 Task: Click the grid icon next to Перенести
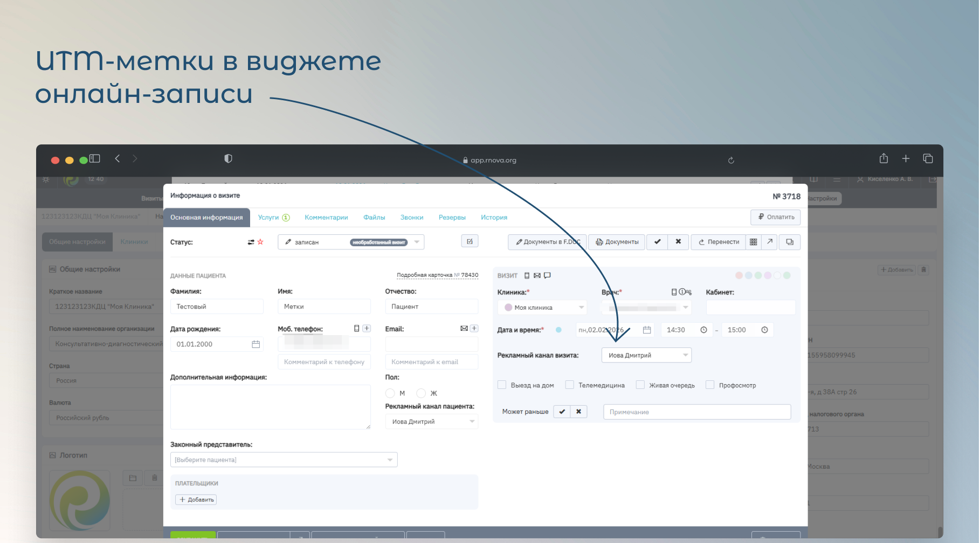click(x=753, y=242)
